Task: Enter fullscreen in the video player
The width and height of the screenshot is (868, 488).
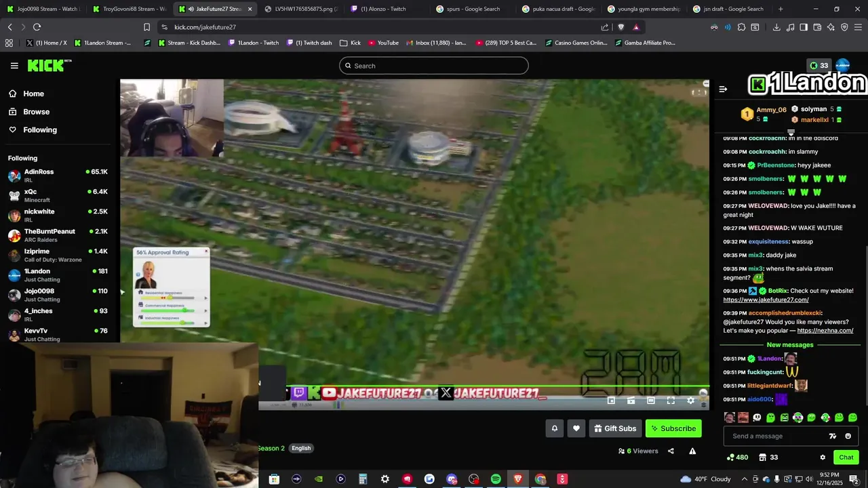Action: pyautogui.click(x=671, y=401)
